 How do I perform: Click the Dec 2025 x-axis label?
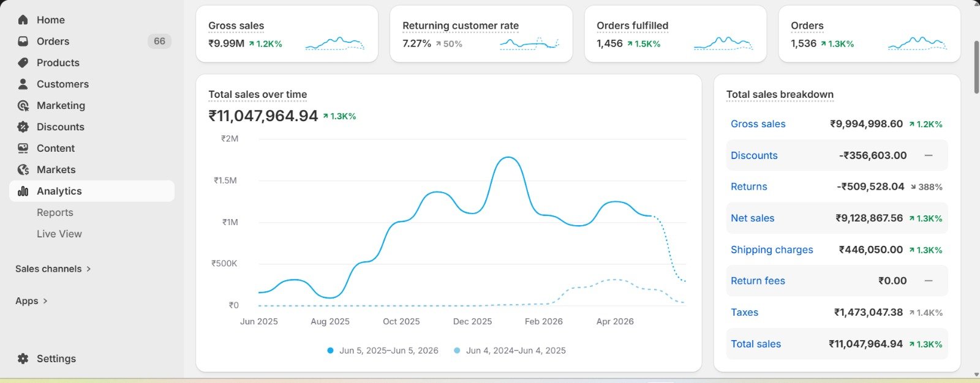[x=472, y=321]
